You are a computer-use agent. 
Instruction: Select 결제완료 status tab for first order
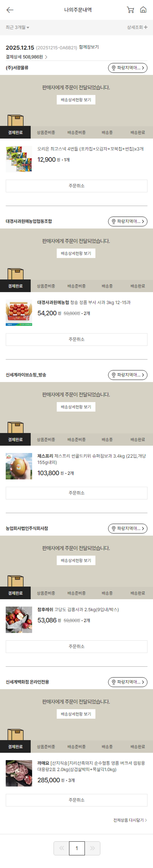coord(15,132)
